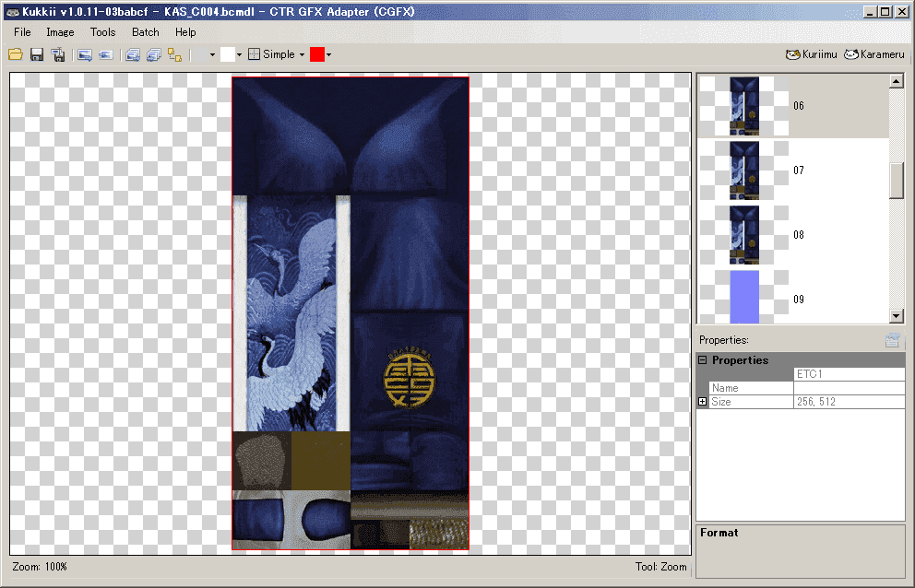Screen dimensions: 915x588
Task: Open Kuriimu from the cat icon
Action: pyautogui.click(x=792, y=54)
